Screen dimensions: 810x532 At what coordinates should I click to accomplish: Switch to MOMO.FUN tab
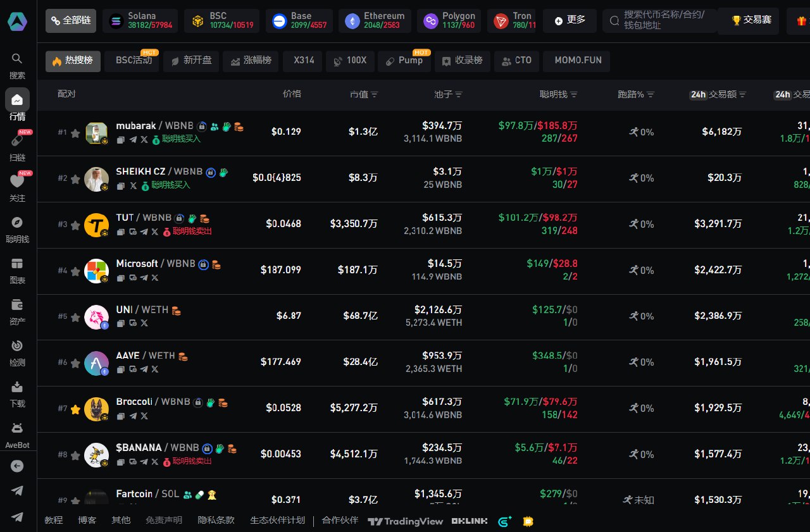point(576,61)
